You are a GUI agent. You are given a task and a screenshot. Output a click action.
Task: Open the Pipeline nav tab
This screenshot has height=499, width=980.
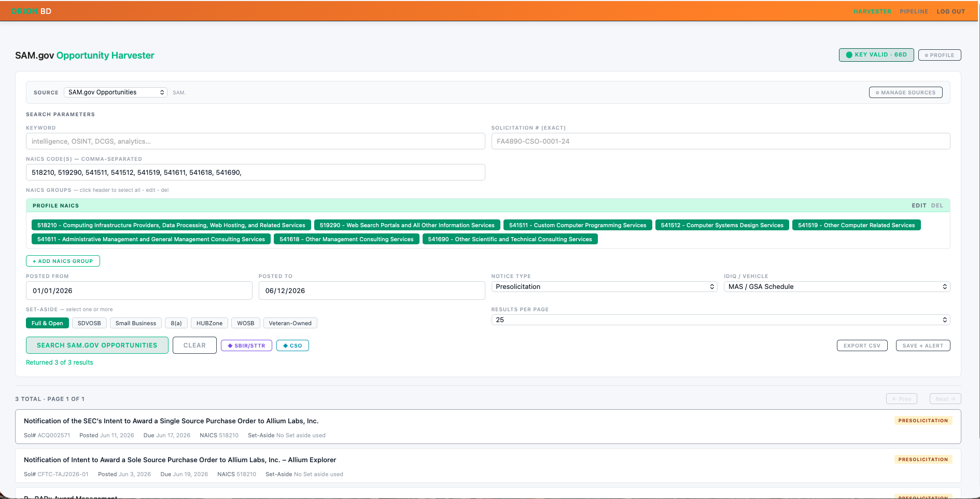tap(914, 11)
